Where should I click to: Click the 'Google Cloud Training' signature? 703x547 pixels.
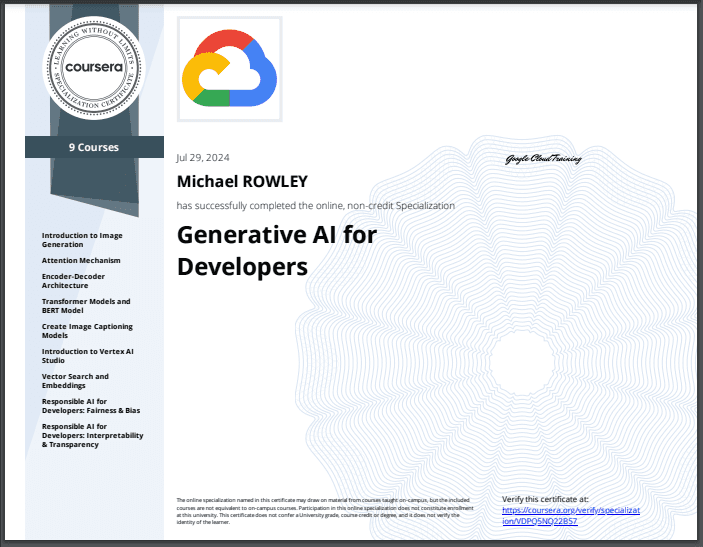[543, 159]
